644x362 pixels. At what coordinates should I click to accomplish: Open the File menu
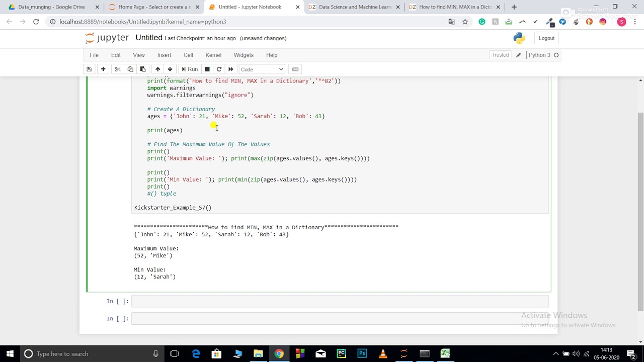point(94,55)
